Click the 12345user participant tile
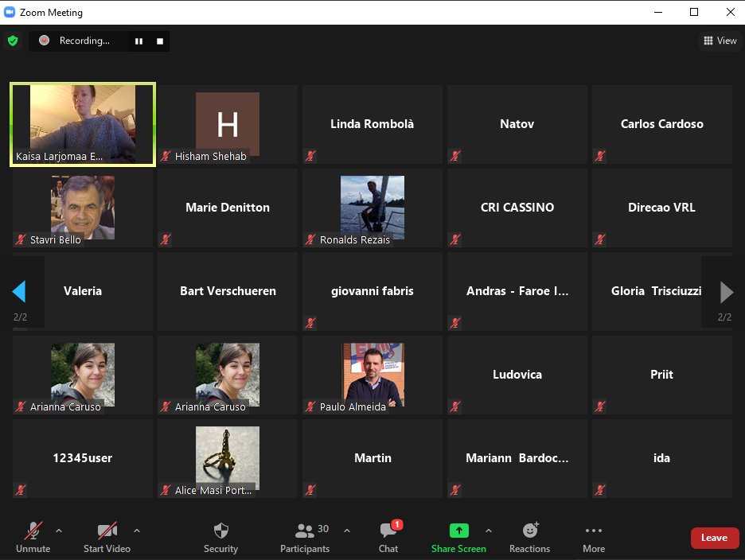 pyautogui.click(x=83, y=458)
